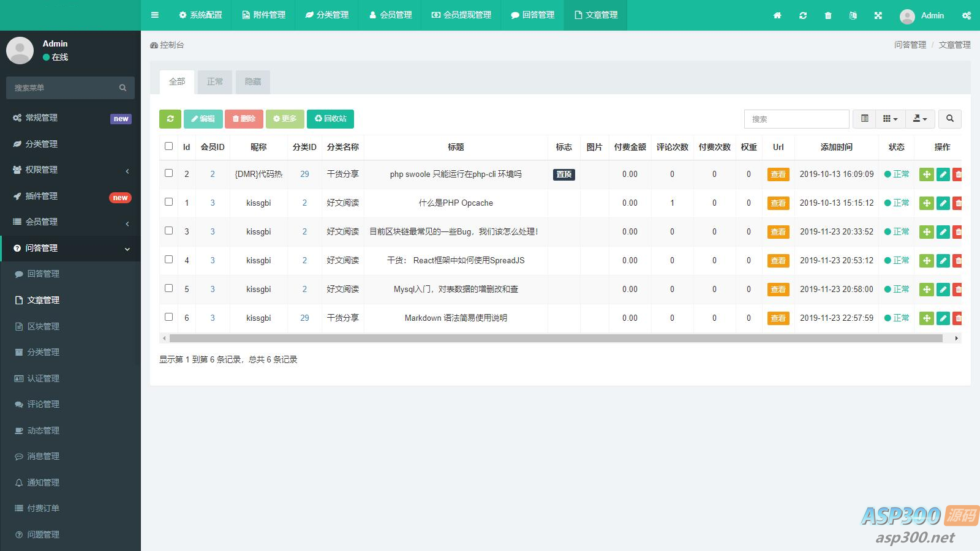The height and width of the screenshot is (551, 980).
Task: Enter fullscreen mode using expand icon
Action: point(878,15)
